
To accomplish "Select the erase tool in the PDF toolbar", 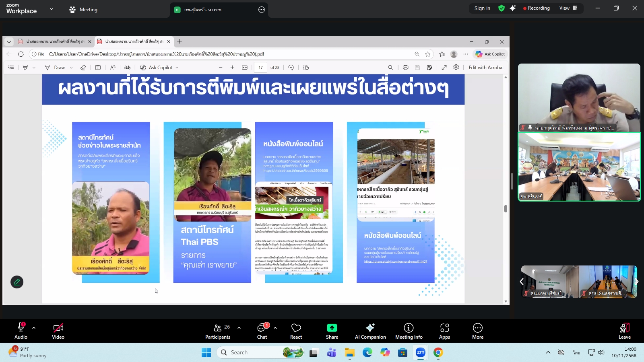I will (x=83, y=67).
